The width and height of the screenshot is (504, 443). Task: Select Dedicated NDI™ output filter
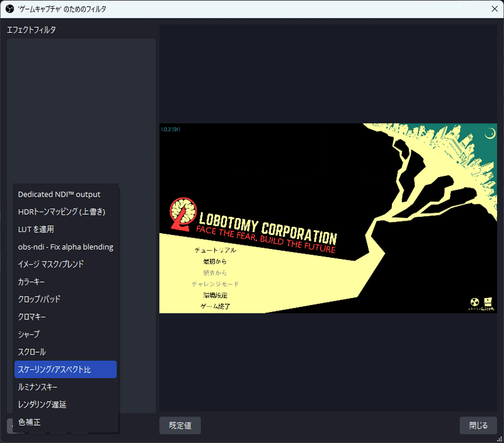pyautogui.click(x=66, y=194)
